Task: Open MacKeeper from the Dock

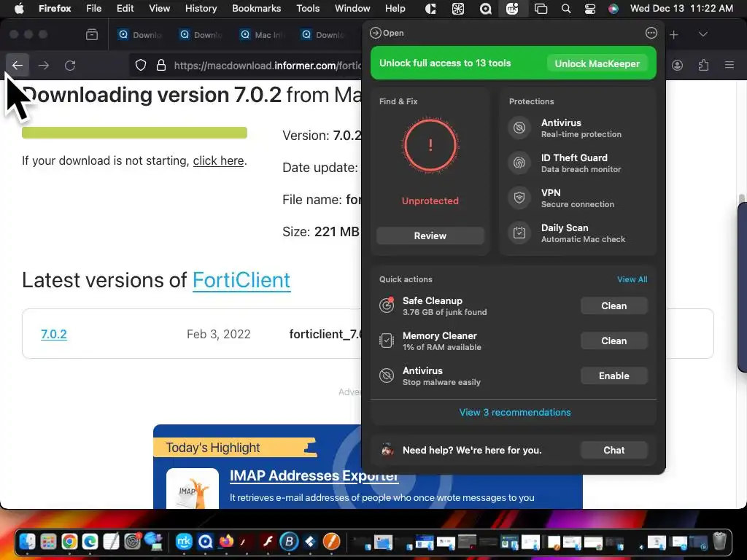Action: 184,542
